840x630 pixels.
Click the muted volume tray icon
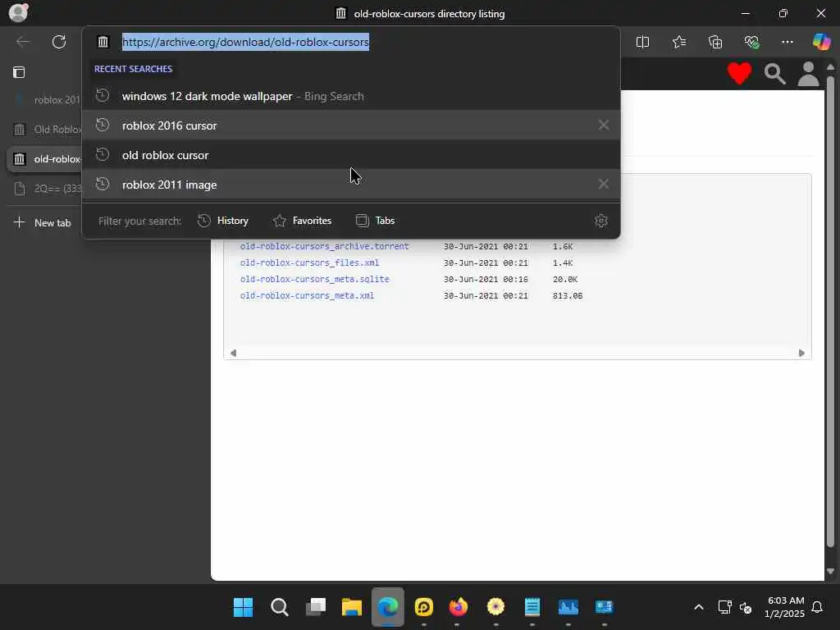(746, 608)
